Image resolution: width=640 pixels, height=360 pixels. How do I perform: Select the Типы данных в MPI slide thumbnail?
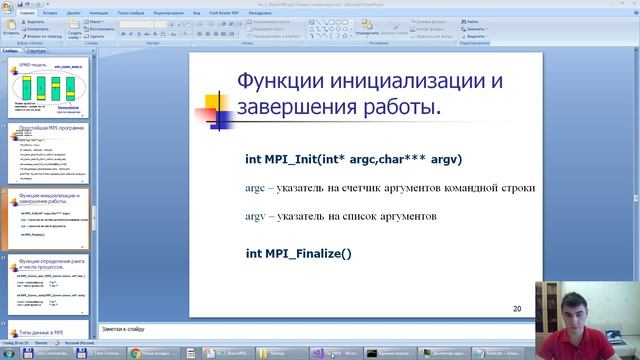coord(48,330)
